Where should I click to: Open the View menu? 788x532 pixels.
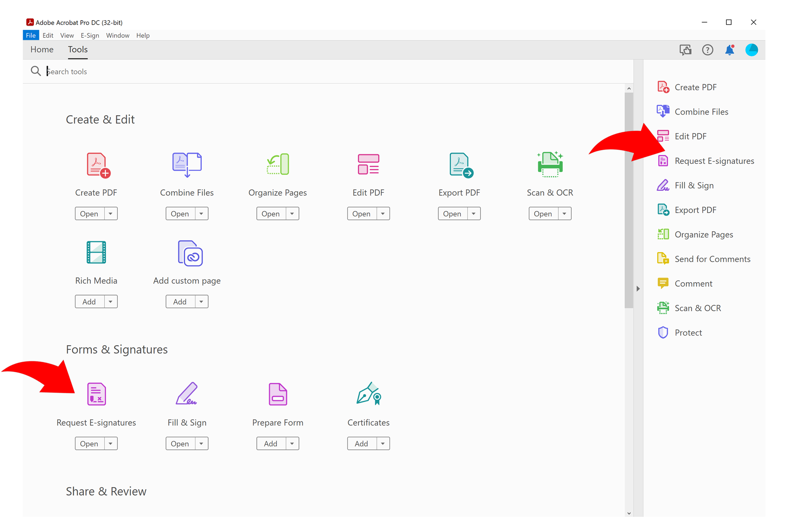click(67, 35)
